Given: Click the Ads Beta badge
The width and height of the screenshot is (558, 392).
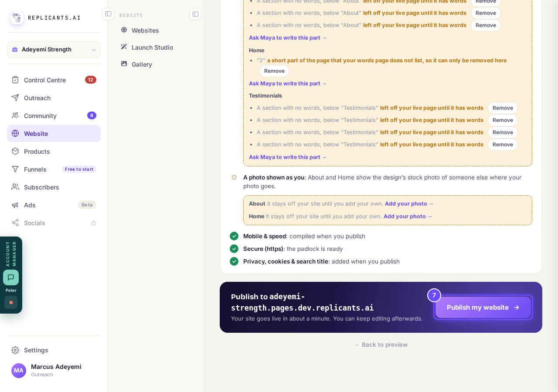Looking at the screenshot, I should click(x=87, y=205).
